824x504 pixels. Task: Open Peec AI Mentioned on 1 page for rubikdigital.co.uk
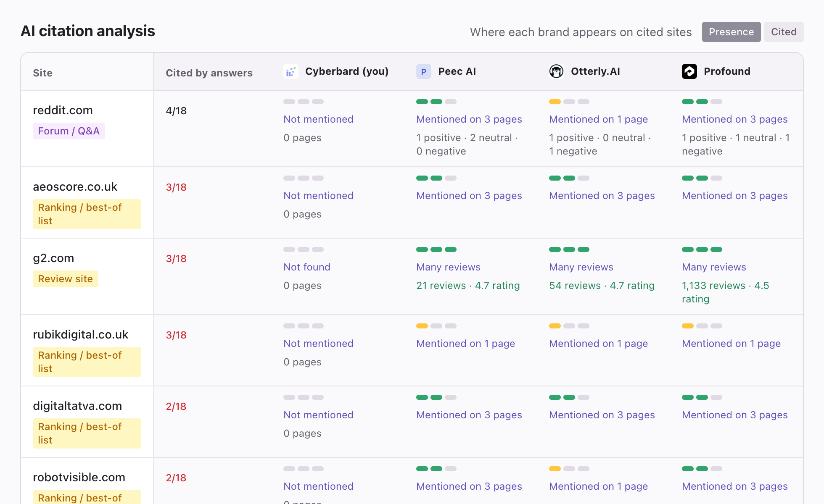pyautogui.click(x=466, y=344)
